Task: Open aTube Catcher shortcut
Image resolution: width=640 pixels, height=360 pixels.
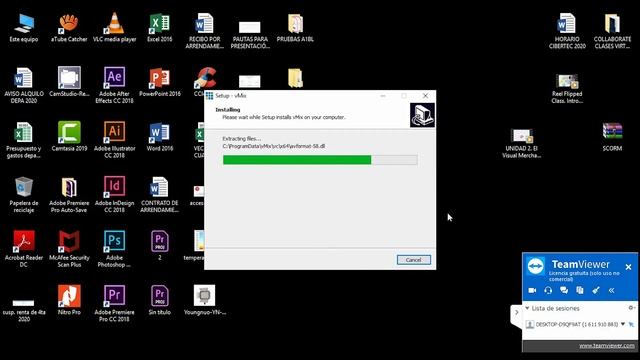Action: [x=69, y=27]
